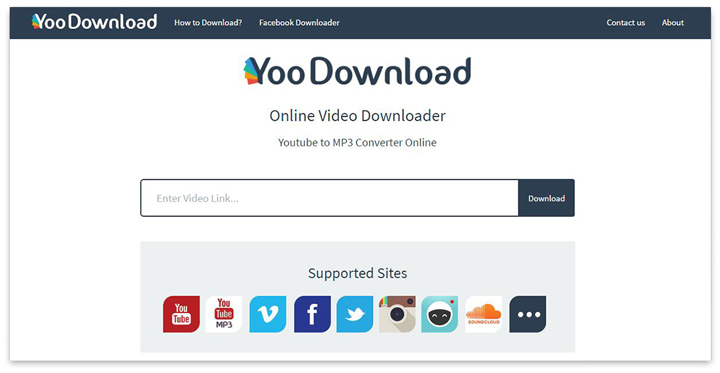Choose the YouTube MP3 icon
This screenshot has width=720, height=373.
click(x=224, y=314)
